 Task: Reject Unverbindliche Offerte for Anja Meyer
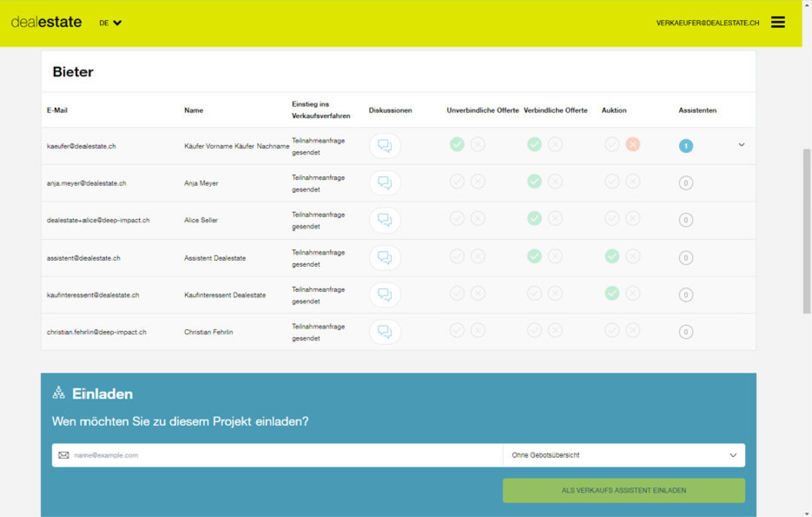478,181
